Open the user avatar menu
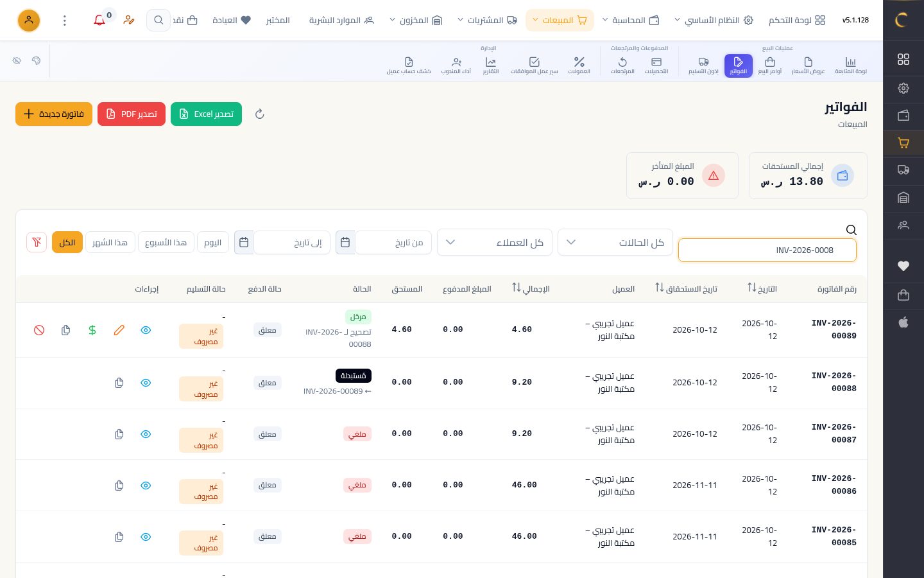 tap(29, 21)
